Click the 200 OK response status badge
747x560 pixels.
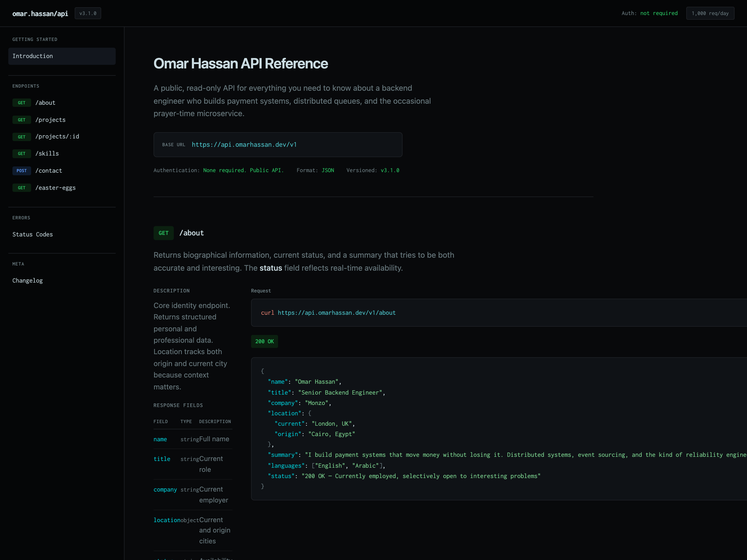[x=264, y=341]
